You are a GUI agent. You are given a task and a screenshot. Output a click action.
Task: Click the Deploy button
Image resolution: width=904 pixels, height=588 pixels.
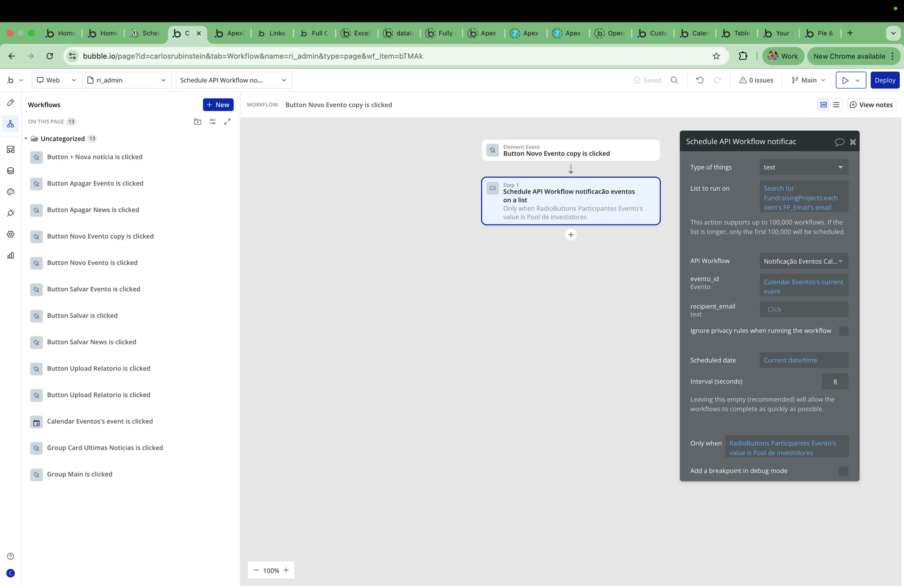pos(885,80)
